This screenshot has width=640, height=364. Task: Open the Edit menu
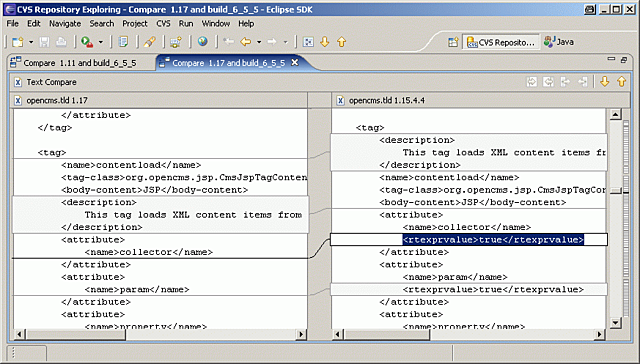[x=33, y=24]
